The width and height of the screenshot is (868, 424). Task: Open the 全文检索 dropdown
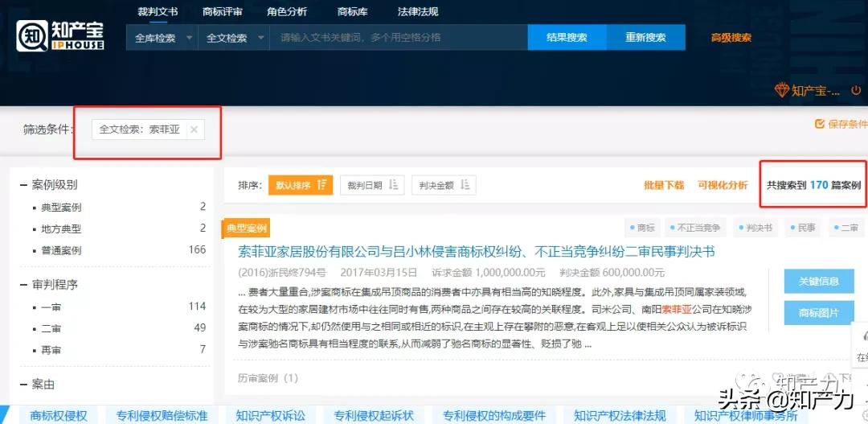[x=234, y=38]
